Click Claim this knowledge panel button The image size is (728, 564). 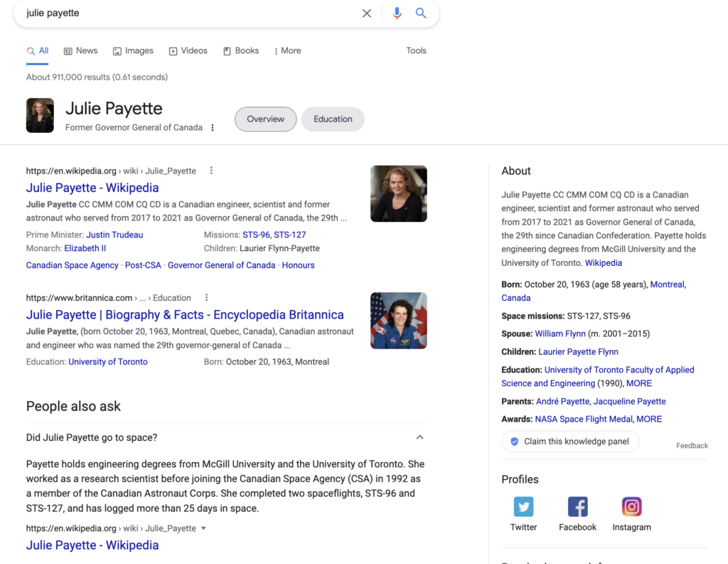click(x=570, y=442)
